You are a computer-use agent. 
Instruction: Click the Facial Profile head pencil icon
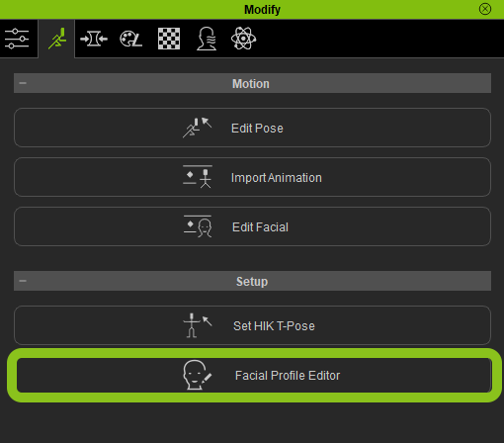tap(198, 375)
